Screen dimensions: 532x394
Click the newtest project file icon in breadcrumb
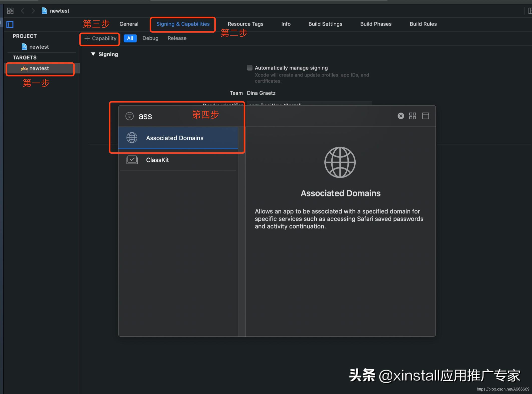tap(44, 11)
